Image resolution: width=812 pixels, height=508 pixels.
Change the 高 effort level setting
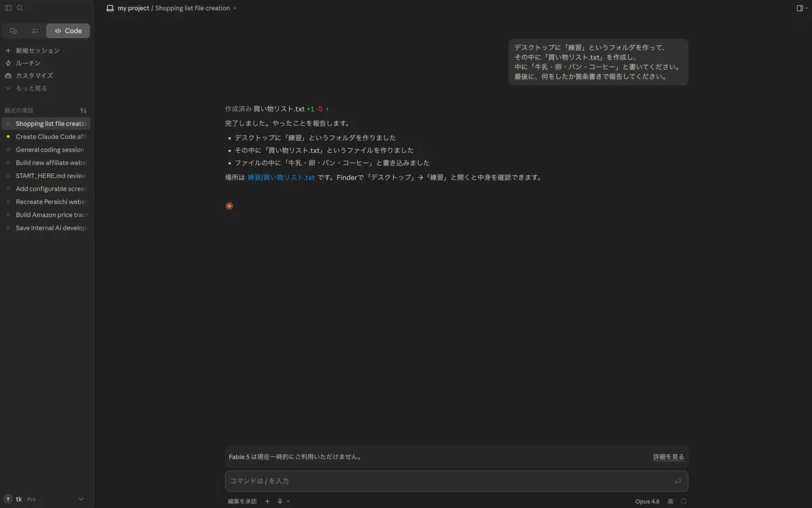coord(671,501)
